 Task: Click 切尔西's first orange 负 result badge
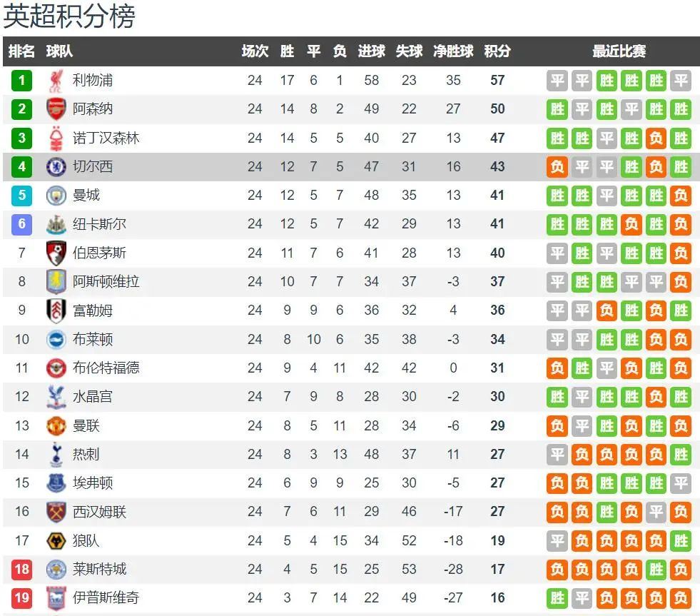[x=557, y=167]
